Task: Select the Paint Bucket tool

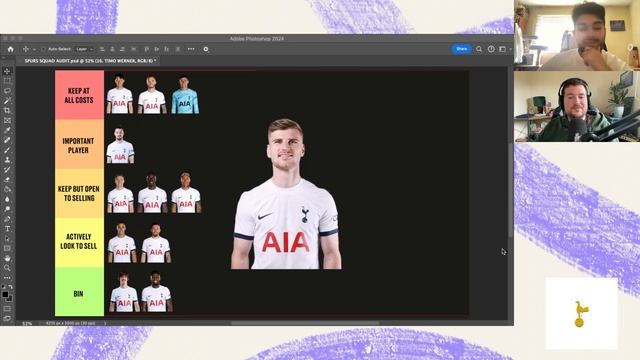Action: pyautogui.click(x=7, y=189)
